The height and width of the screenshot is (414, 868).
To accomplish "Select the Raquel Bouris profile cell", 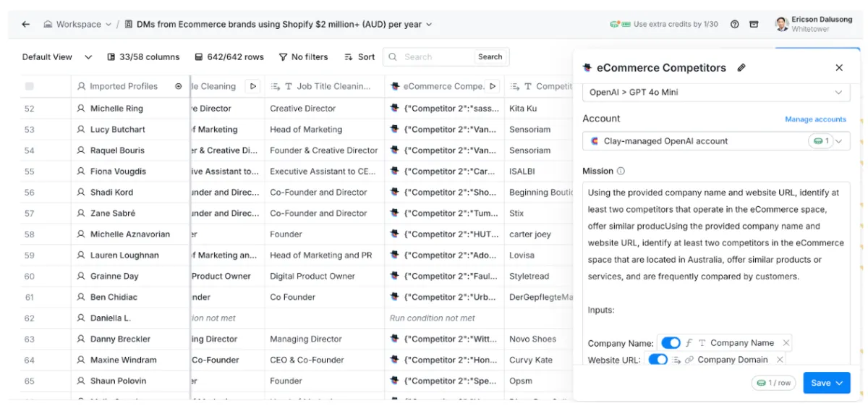I will coord(130,151).
